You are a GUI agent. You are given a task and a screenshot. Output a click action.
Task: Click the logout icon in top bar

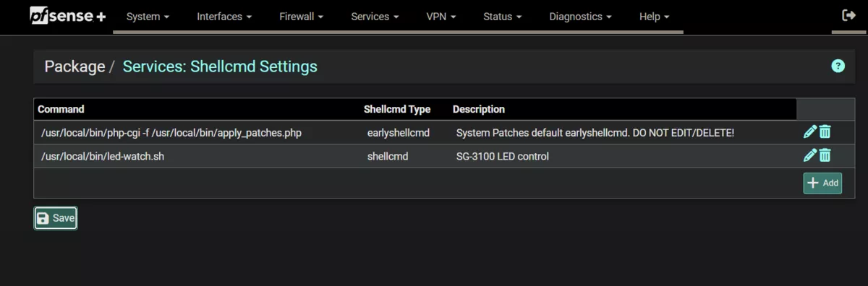coord(849,15)
